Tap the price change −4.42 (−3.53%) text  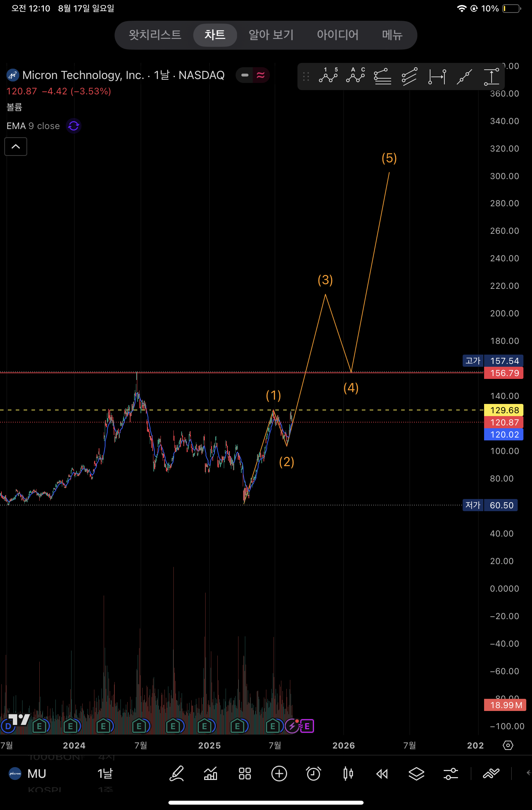click(x=77, y=91)
